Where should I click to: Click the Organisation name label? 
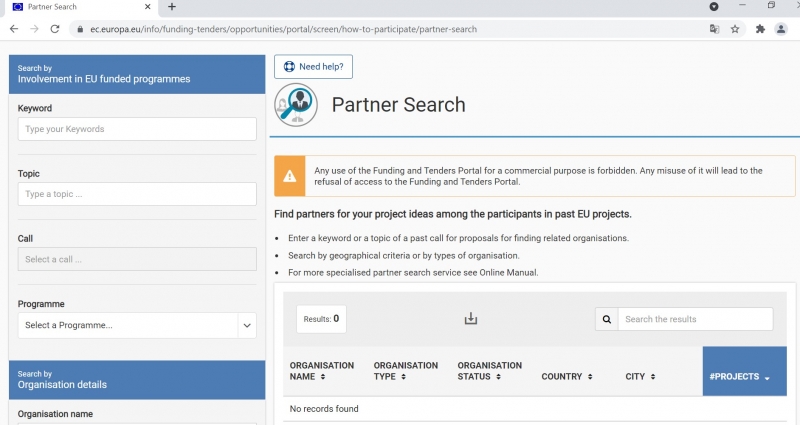[55, 414]
